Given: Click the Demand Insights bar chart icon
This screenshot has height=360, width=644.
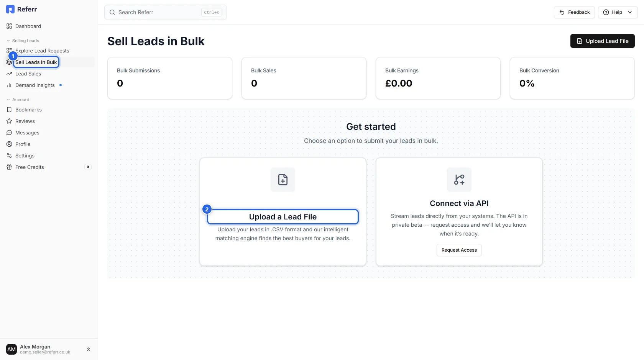Looking at the screenshot, I should [x=9, y=85].
